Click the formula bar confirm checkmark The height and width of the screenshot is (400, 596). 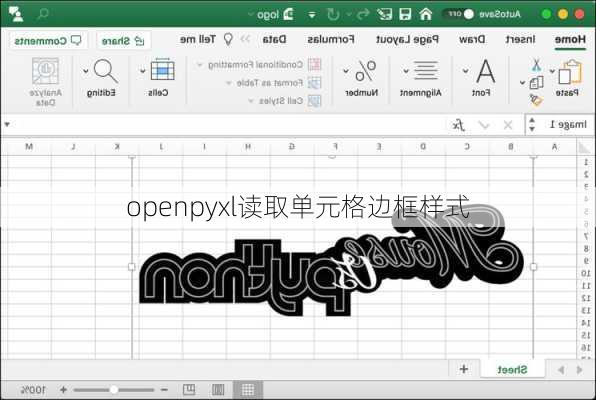click(x=484, y=125)
